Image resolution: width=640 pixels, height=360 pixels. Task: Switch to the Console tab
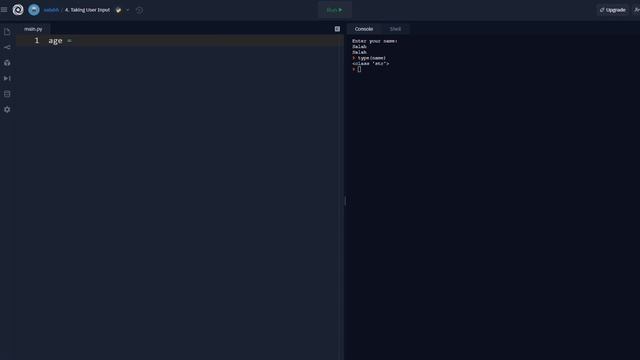364,29
